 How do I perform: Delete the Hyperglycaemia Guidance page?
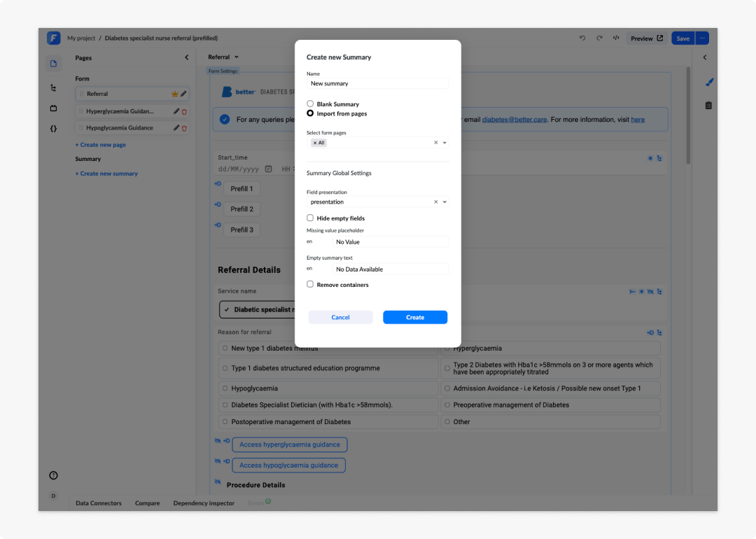click(x=184, y=112)
